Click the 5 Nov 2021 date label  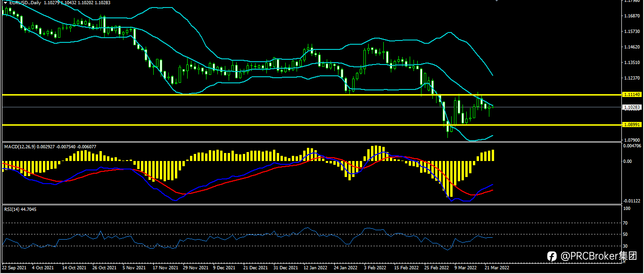(x=134, y=268)
